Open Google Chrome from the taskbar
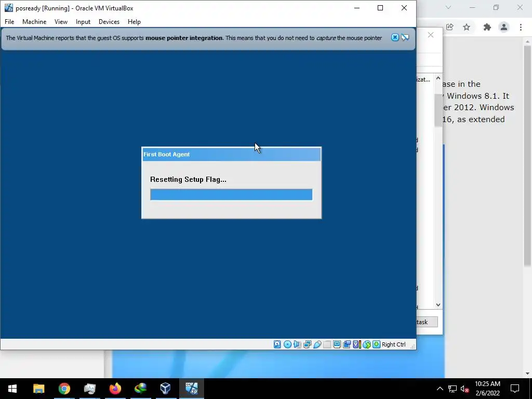Screen dimensions: 532x399 (64, 389)
